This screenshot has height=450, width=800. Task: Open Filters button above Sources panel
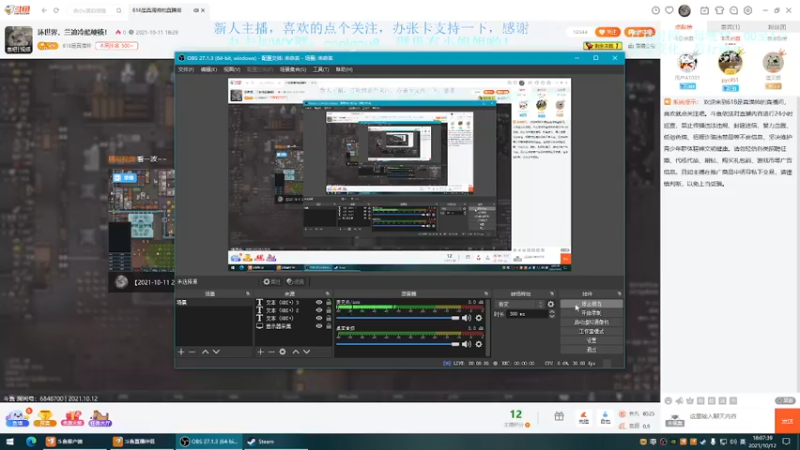[x=295, y=282]
